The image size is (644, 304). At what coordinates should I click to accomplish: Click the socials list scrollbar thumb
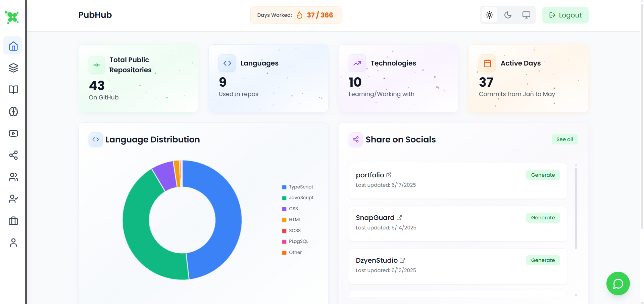[x=576, y=208]
